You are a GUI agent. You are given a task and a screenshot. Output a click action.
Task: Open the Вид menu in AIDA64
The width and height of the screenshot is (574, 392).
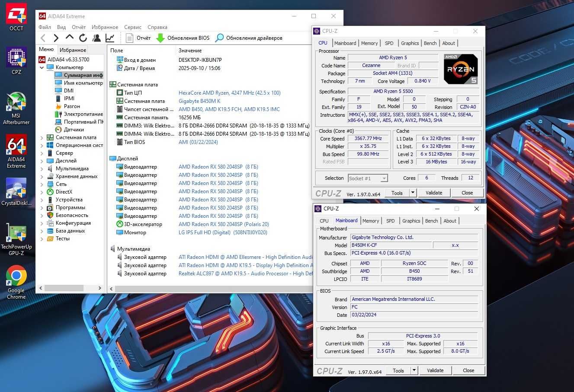[x=61, y=27]
